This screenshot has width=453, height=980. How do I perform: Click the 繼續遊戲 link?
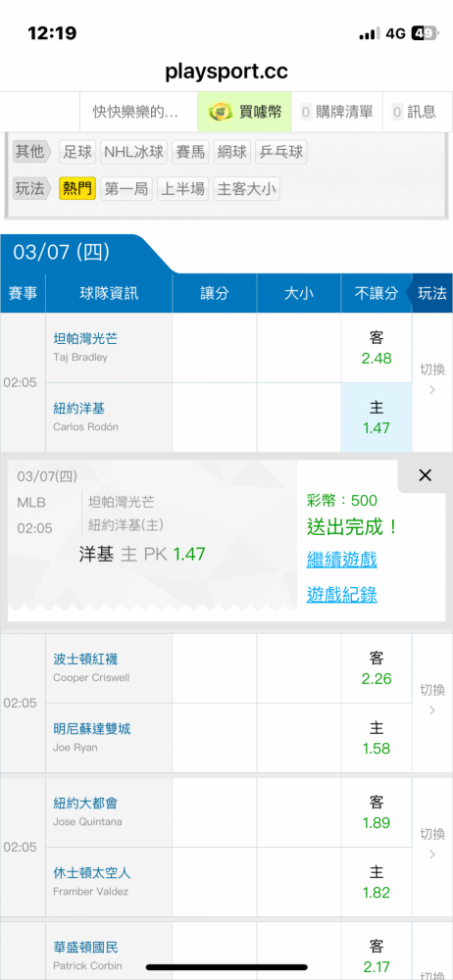tap(341, 560)
